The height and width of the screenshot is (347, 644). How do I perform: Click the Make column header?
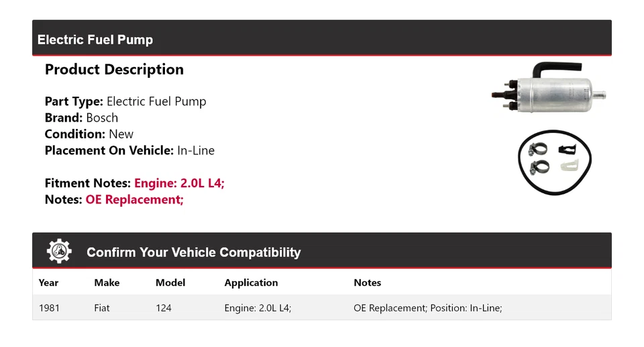[x=107, y=283]
